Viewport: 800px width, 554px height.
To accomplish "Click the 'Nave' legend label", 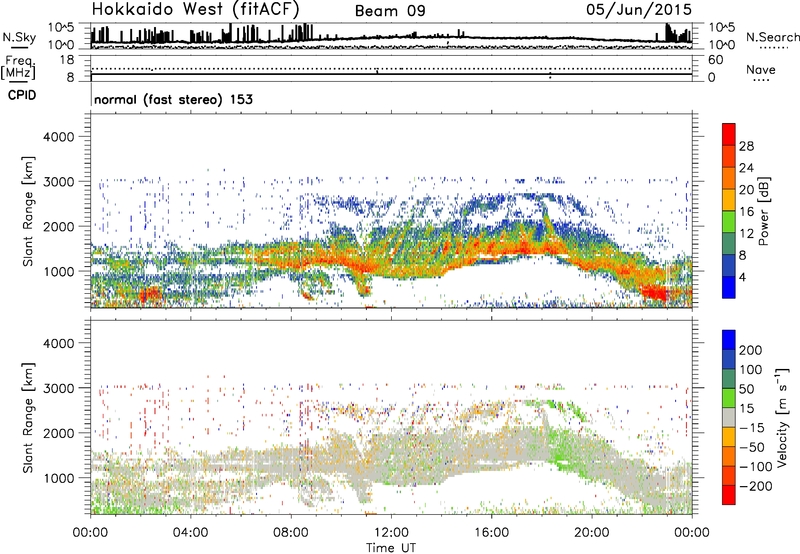I will [x=760, y=69].
